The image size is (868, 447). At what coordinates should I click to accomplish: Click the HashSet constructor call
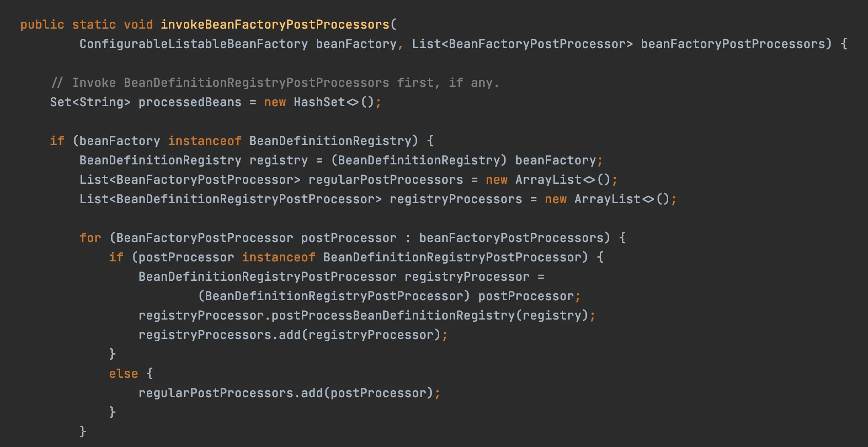click(x=319, y=102)
